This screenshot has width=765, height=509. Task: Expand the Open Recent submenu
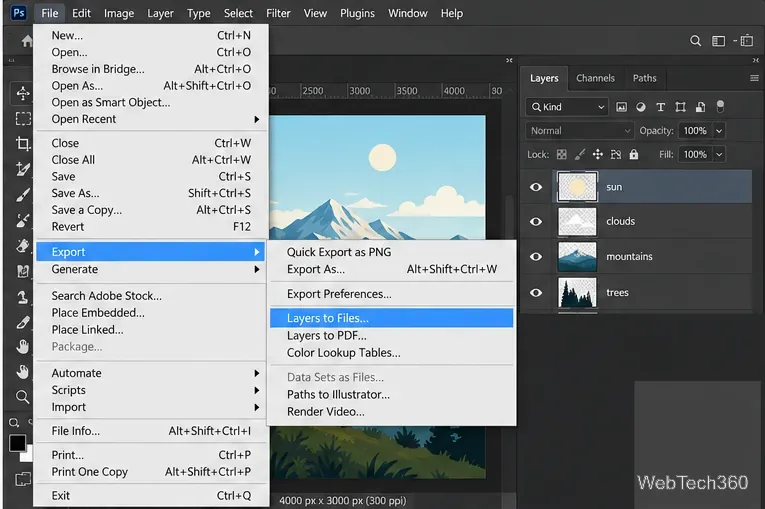pos(151,119)
